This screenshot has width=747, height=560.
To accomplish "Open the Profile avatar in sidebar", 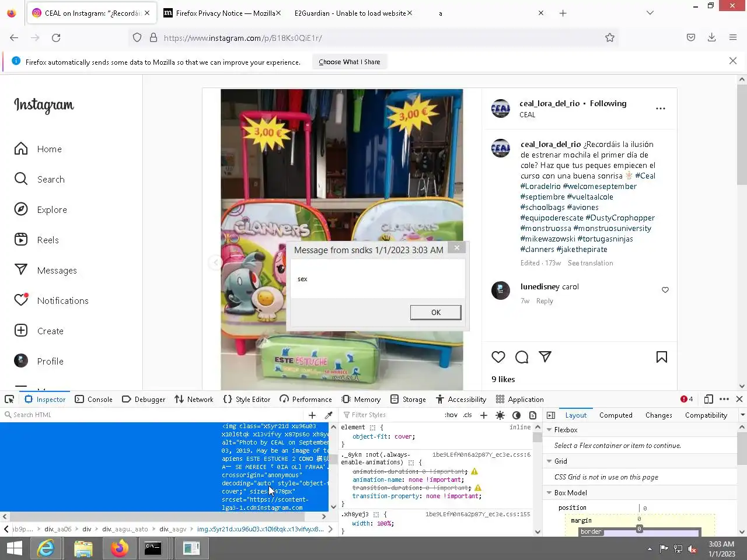I will [21, 361].
